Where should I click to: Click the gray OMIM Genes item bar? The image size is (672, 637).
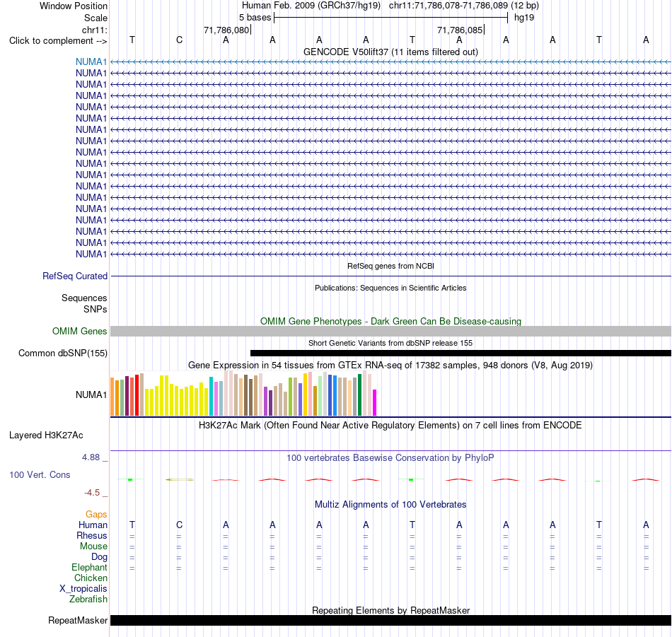tap(390, 331)
